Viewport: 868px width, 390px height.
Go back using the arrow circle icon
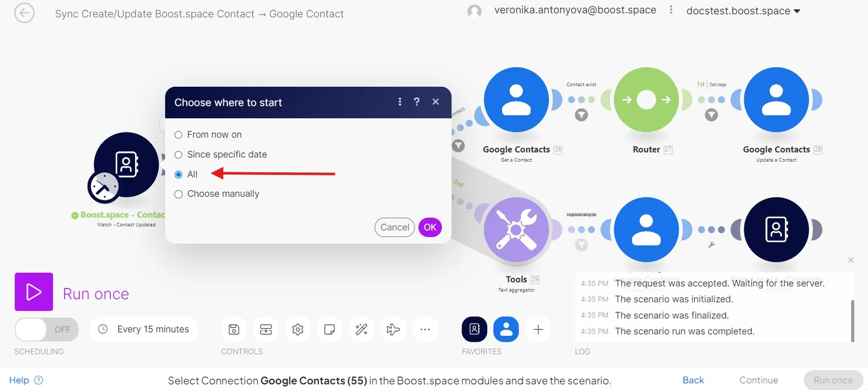24,13
